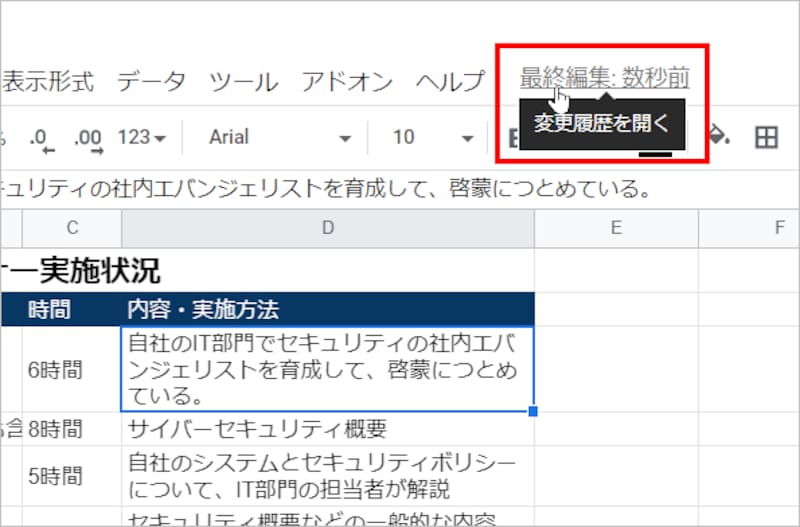This screenshot has width=800, height=527.
Task: Select the cell mentioning セキュリティポリシー
Action: (328, 476)
